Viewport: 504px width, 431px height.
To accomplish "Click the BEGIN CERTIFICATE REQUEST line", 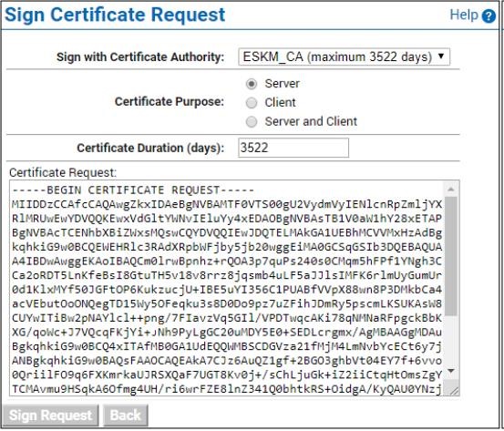I will click(x=133, y=190).
